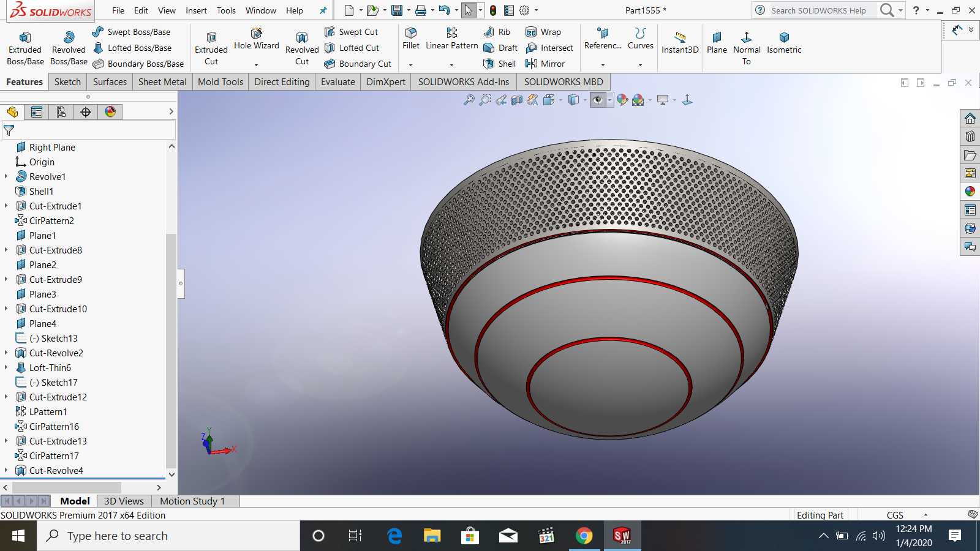Screen dimensions: 980x551
Task: Expand the Cut-Extrude1 feature node
Action: pos(6,206)
